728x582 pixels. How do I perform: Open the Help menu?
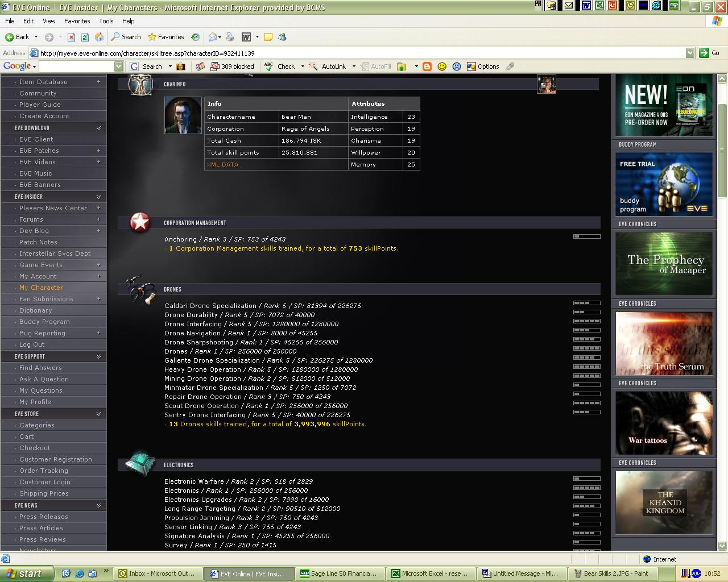point(129,21)
